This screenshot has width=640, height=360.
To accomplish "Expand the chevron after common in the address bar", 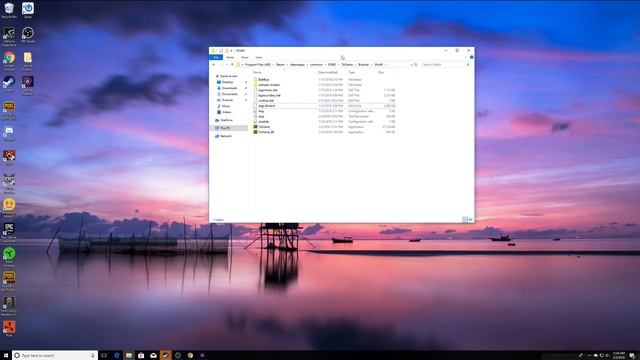I will pos(325,64).
